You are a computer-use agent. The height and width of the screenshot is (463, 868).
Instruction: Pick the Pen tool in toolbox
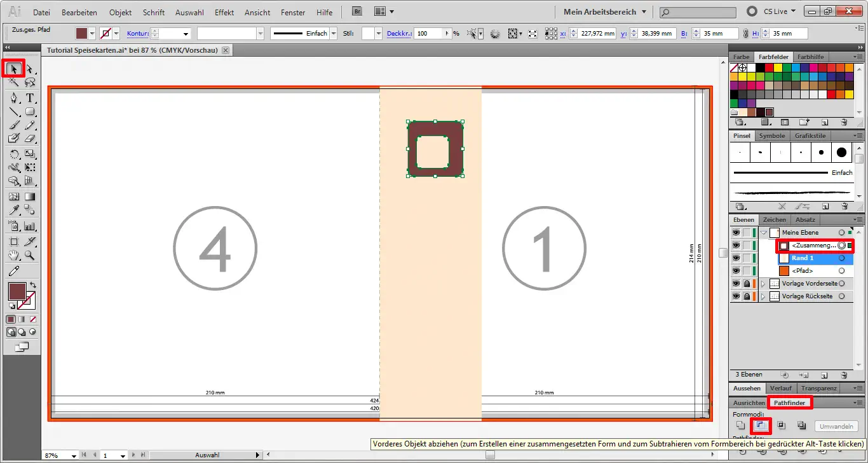14,98
